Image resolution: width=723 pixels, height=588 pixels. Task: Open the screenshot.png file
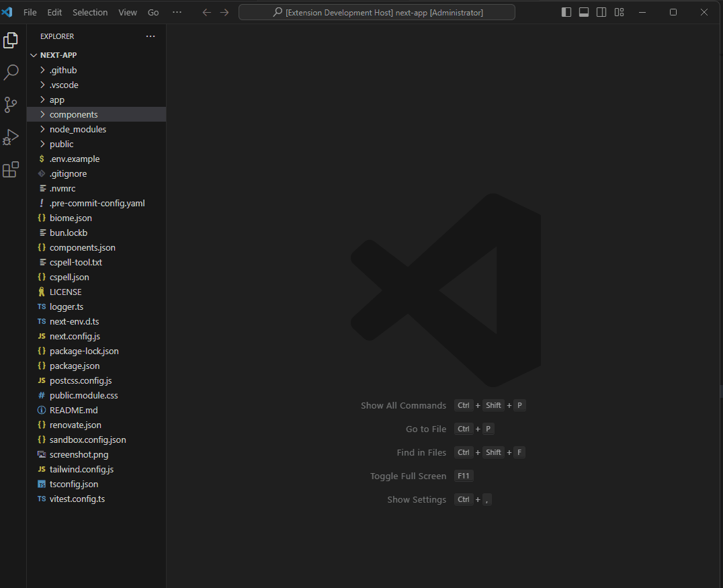96,454
